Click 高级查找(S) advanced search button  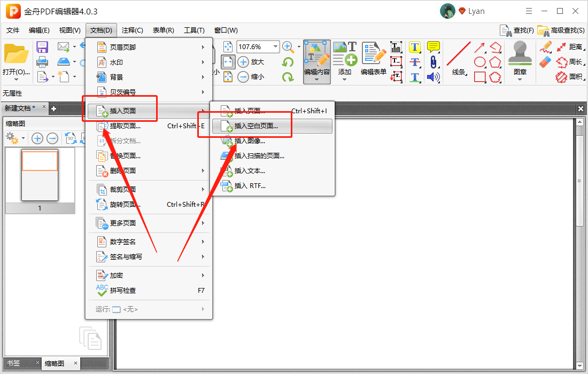tap(561, 30)
